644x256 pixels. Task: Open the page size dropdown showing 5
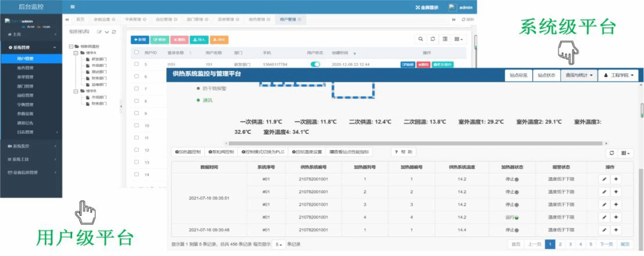(280, 244)
